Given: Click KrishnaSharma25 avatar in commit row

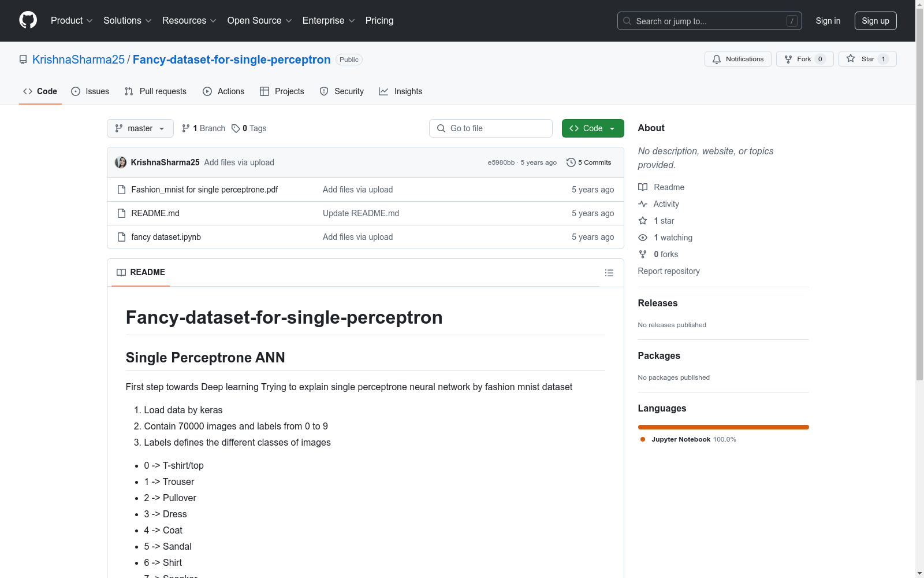Looking at the screenshot, I should (121, 162).
